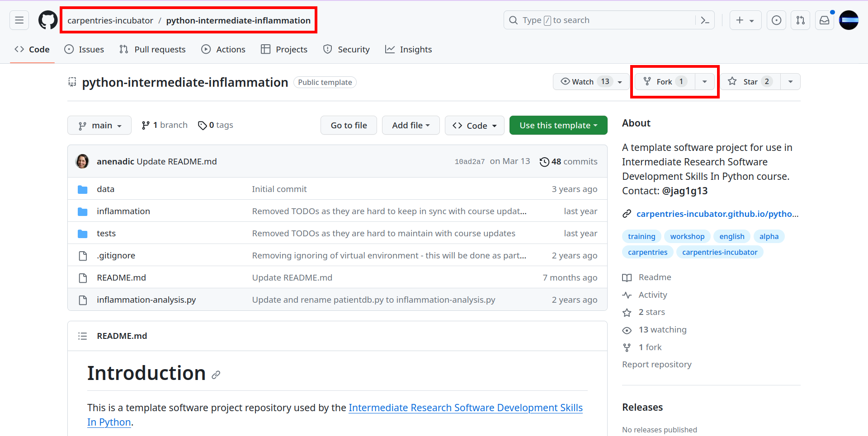Open commit hash 10ad2a7

click(469, 162)
